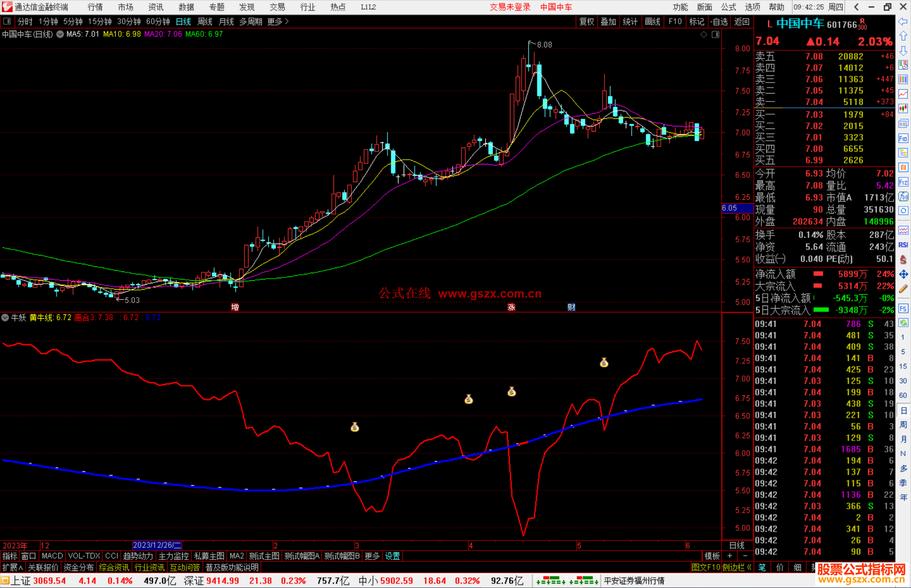Click the plus zoom button beside 模板
911x588 pixels.
730,556
